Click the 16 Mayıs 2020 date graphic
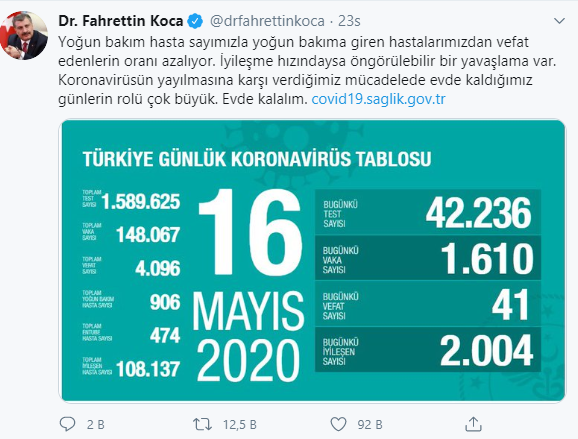Image resolution: width=578 pixels, height=439 pixels. click(x=248, y=286)
